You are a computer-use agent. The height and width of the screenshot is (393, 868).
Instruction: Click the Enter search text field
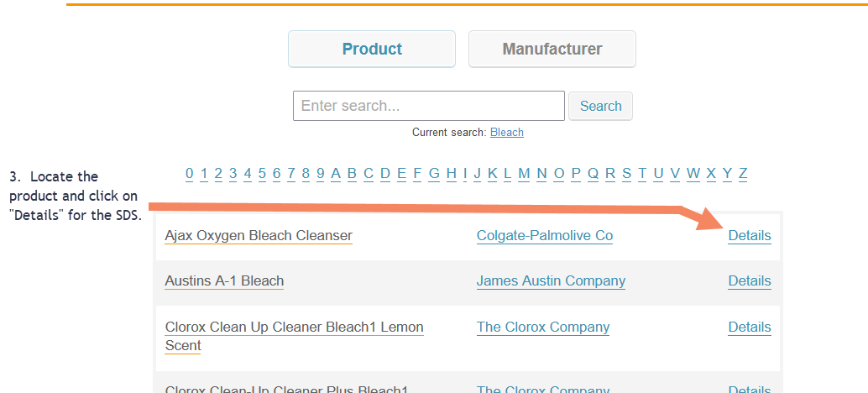click(x=428, y=106)
